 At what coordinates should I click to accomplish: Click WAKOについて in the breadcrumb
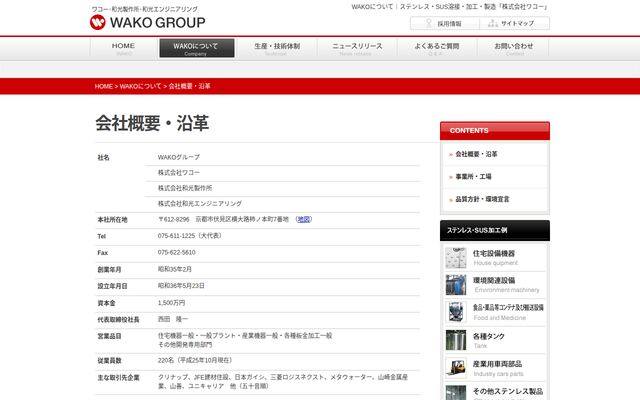click(140, 87)
